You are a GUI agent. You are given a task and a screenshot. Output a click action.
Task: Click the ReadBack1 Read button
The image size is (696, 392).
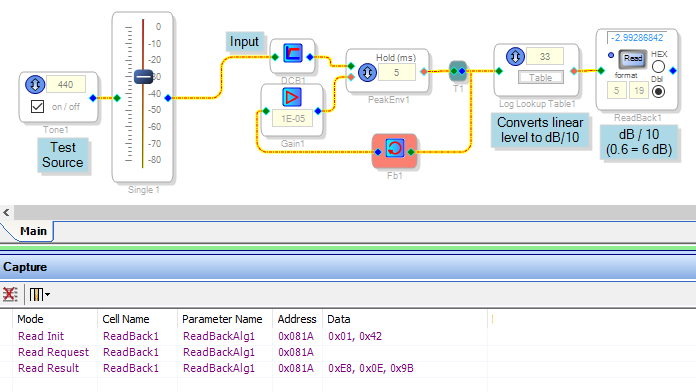click(633, 58)
